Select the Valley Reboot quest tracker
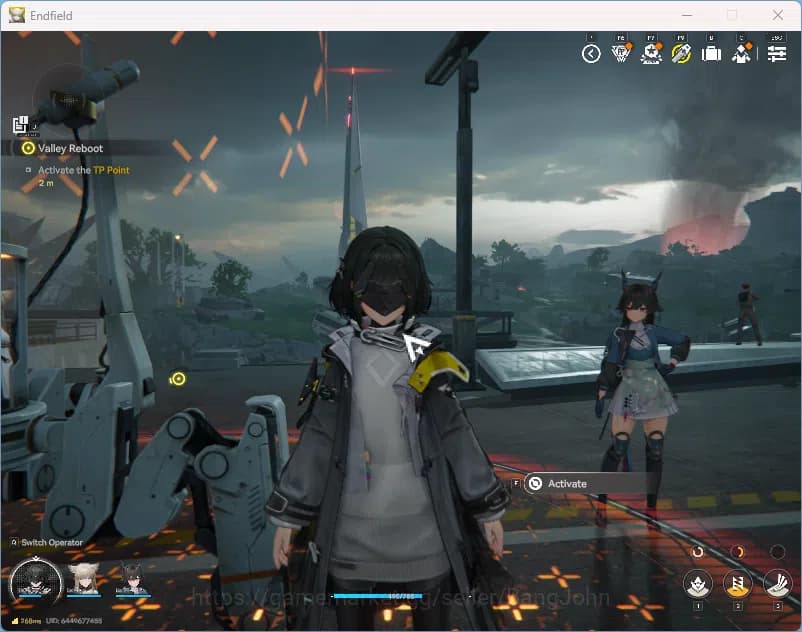Image resolution: width=802 pixels, height=632 pixels. [x=70, y=148]
